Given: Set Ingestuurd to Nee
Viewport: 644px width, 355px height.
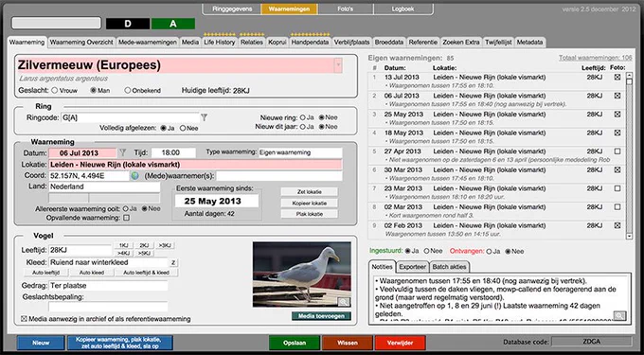Looking at the screenshot, I should (427, 251).
